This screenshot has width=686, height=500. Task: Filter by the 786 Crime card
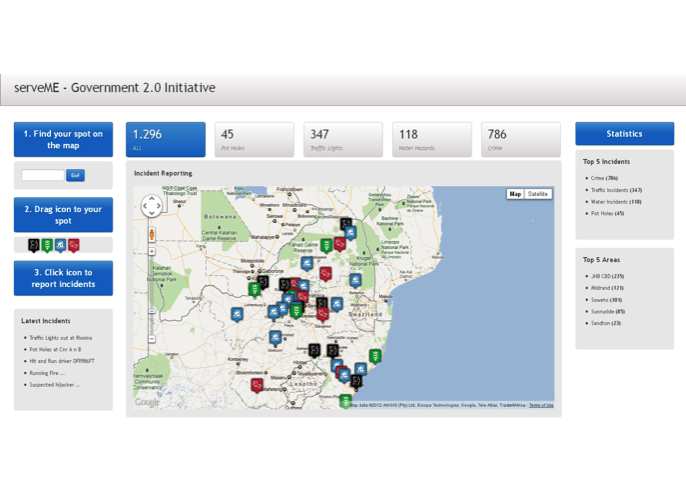point(521,139)
